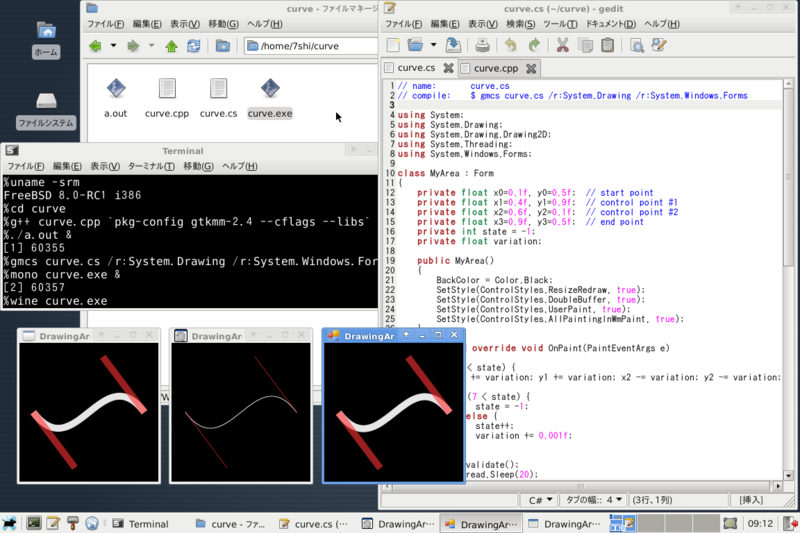The width and height of the screenshot is (800, 533).
Task: Open the C# language dropdown in gedit status bar
Action: tap(539, 500)
